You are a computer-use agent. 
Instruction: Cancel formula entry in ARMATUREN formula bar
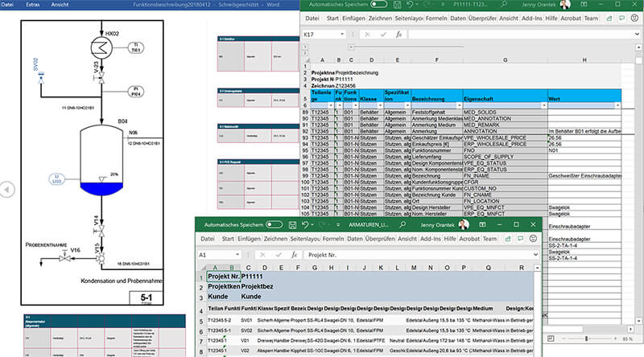point(262,255)
